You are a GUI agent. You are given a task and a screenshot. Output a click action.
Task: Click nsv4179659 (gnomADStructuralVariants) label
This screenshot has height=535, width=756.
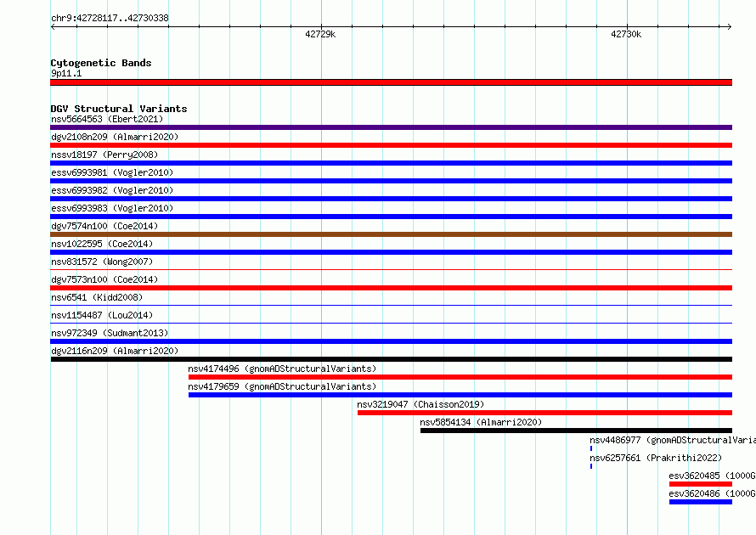coord(282,386)
